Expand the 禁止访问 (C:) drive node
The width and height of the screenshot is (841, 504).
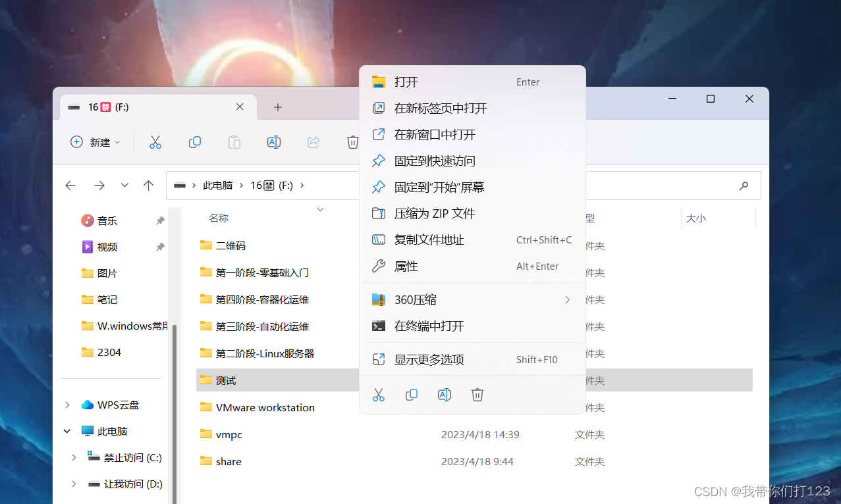(x=74, y=457)
